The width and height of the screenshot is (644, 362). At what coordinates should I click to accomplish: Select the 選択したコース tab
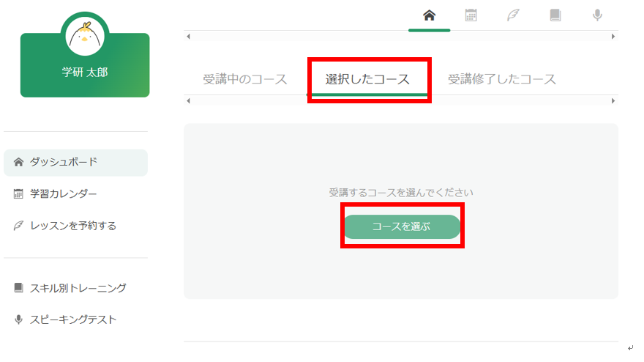click(367, 79)
